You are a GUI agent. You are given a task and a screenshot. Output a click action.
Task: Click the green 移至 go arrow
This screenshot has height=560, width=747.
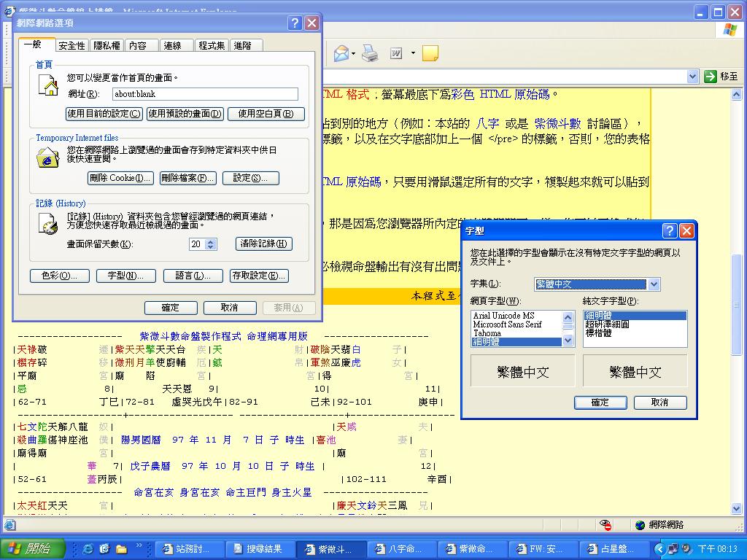pyautogui.click(x=711, y=77)
